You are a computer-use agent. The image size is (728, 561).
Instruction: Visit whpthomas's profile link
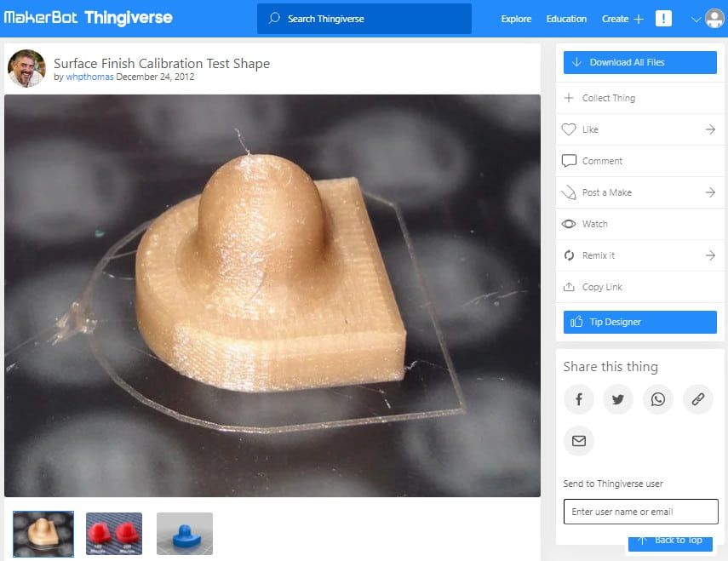(x=89, y=77)
